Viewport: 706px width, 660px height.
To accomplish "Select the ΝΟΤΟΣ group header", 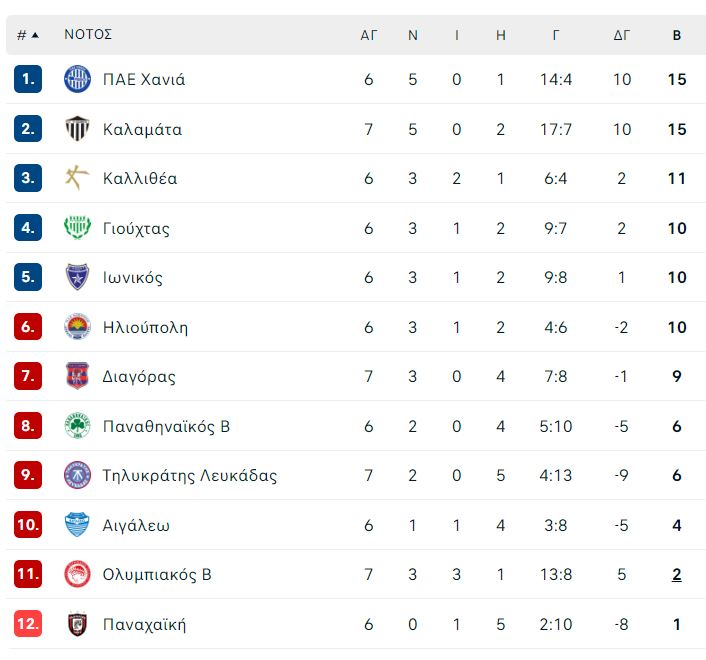I will click(88, 34).
